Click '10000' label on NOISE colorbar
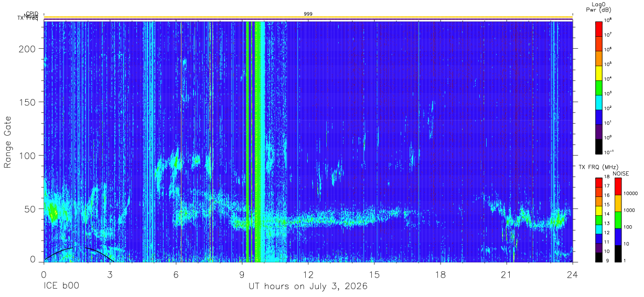The height and width of the screenshot is (297, 644). tap(630, 193)
